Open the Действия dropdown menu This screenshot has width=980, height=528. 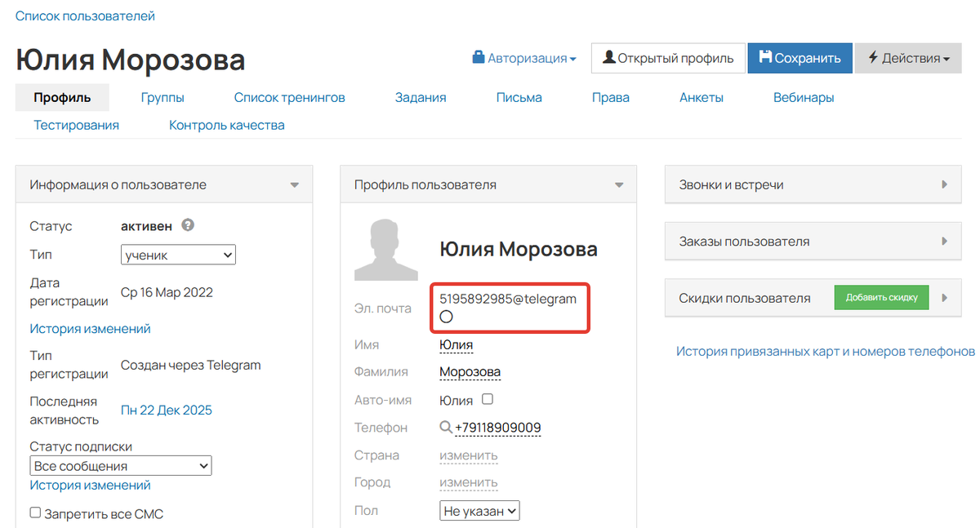tap(908, 58)
